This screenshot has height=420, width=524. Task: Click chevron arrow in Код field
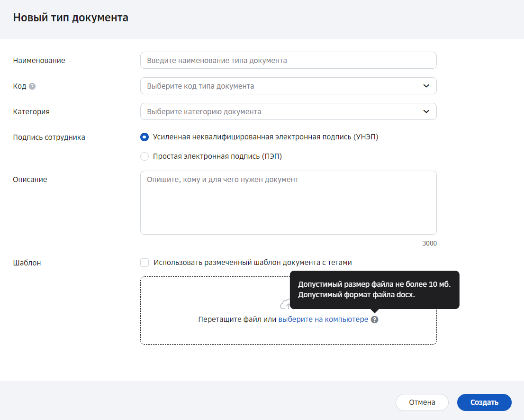coord(426,86)
